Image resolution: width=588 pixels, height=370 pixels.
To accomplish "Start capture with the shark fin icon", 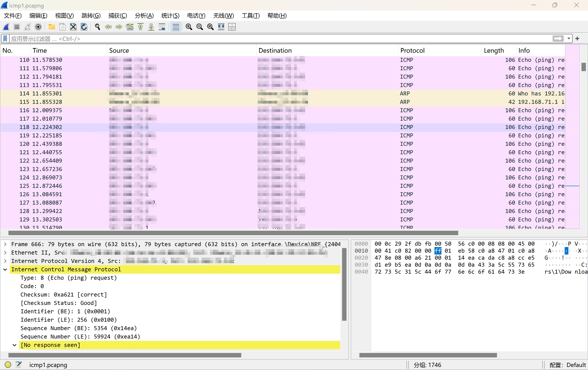I will (x=6, y=27).
